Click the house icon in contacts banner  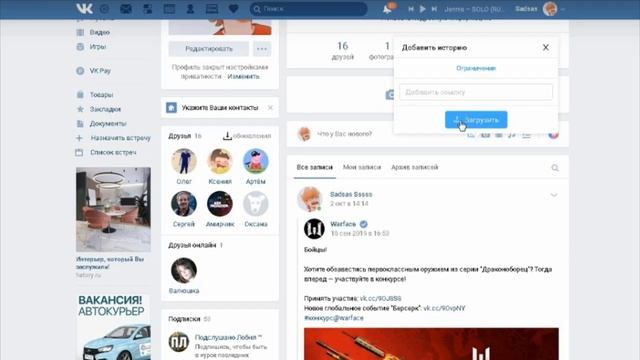coord(171,108)
